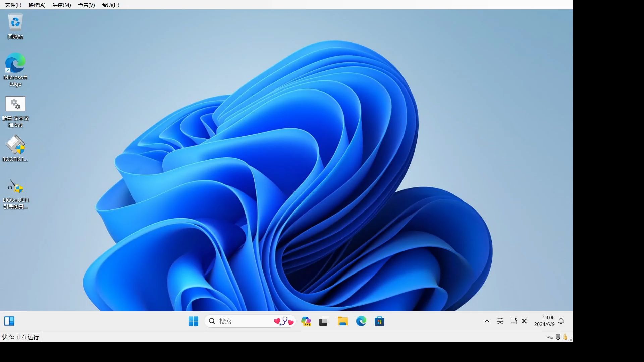Open the 文件(F) menu
This screenshot has height=362, width=644.
13,5
